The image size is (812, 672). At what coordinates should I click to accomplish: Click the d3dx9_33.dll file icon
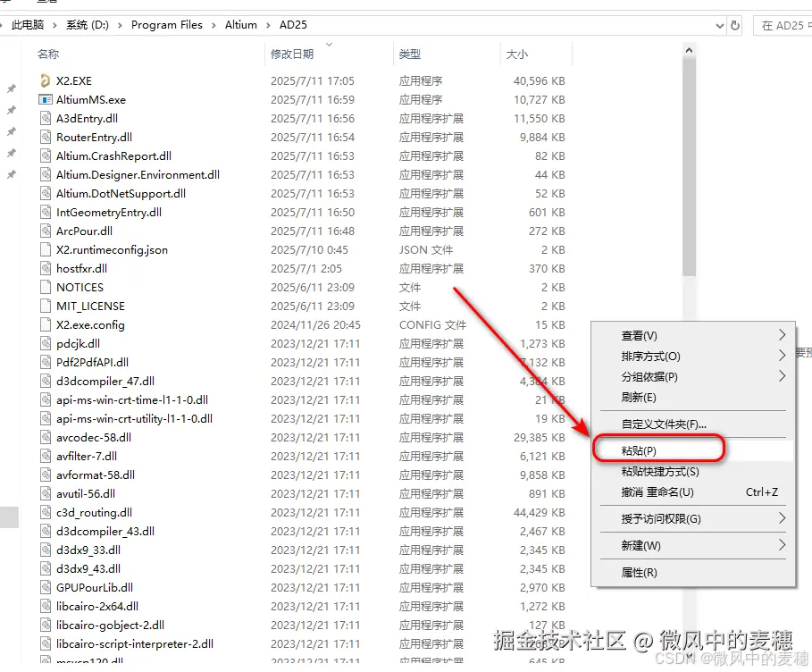coord(46,550)
